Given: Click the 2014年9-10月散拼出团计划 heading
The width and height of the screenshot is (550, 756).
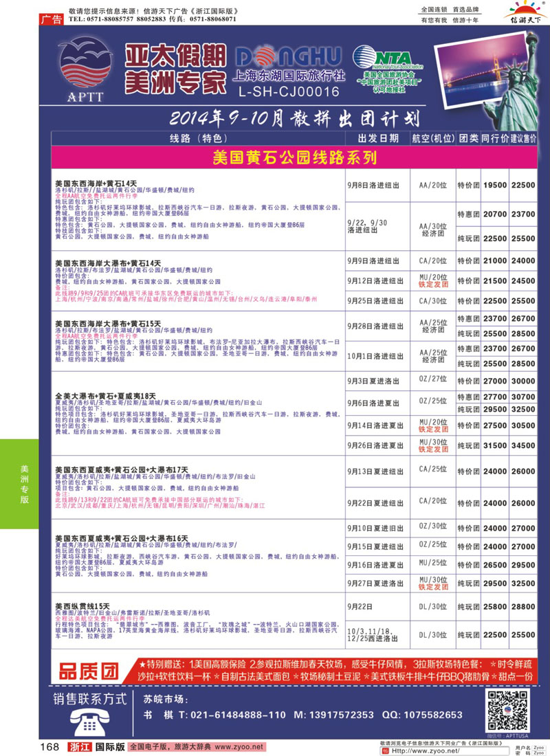Looking at the screenshot, I should click(294, 118).
